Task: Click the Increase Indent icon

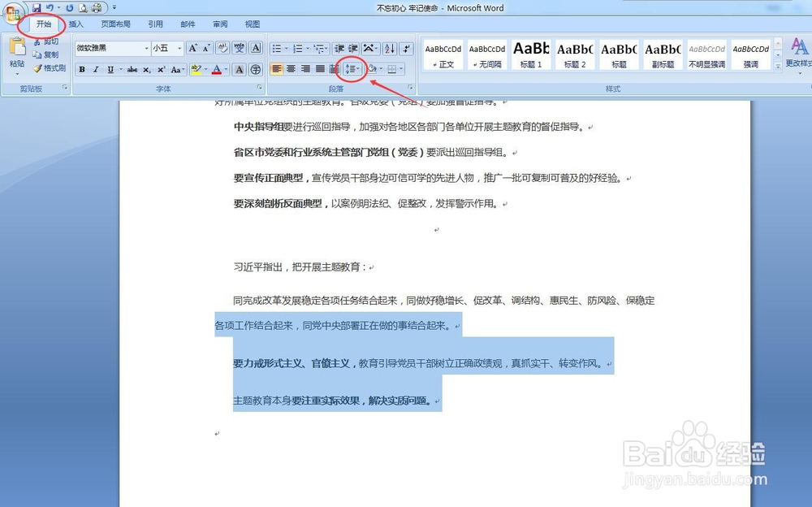Action: pyautogui.click(x=352, y=50)
